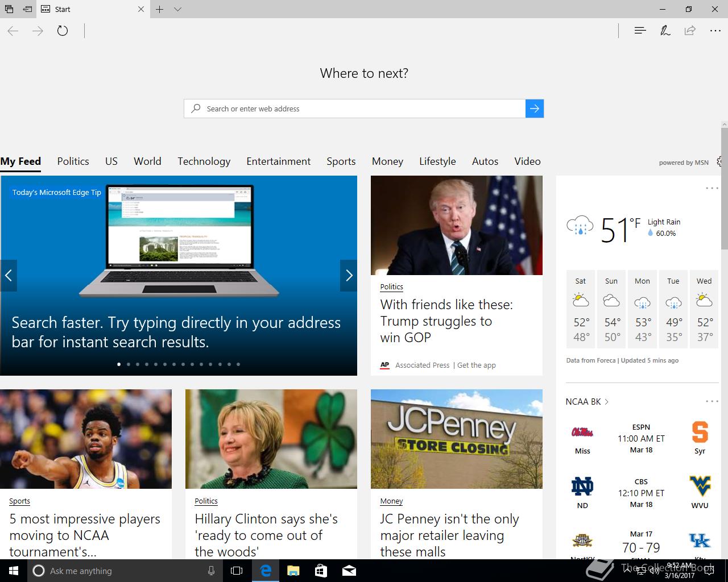The width and height of the screenshot is (728, 582).
Task: Show previous slide in carousel
Action: click(x=9, y=276)
